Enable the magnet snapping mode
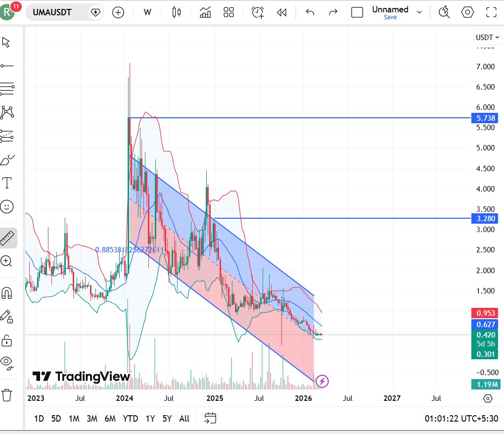The height and width of the screenshot is (434, 504). point(7,293)
